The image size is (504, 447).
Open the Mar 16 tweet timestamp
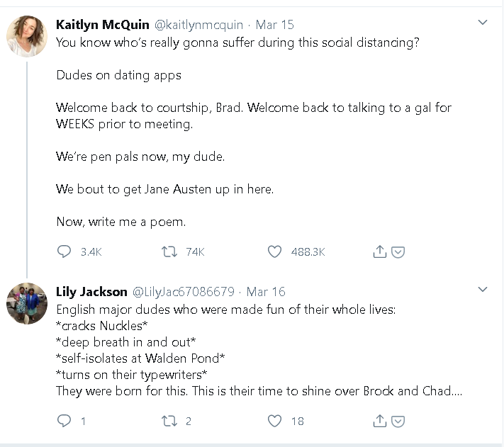click(x=266, y=292)
